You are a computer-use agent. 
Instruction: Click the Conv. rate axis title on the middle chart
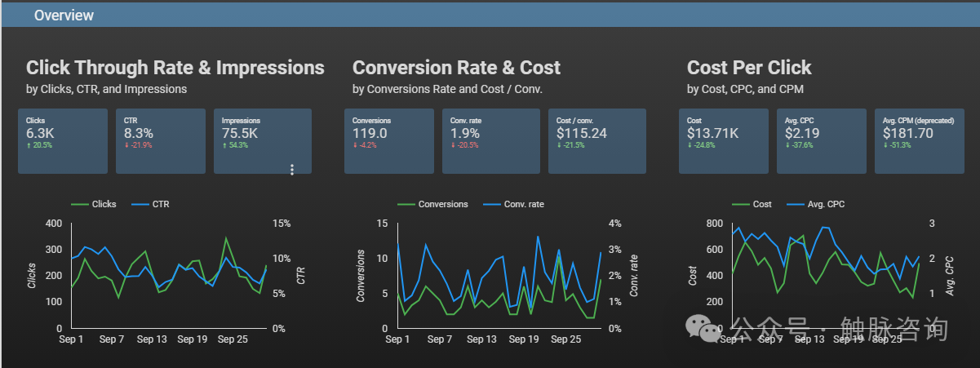[632, 275]
